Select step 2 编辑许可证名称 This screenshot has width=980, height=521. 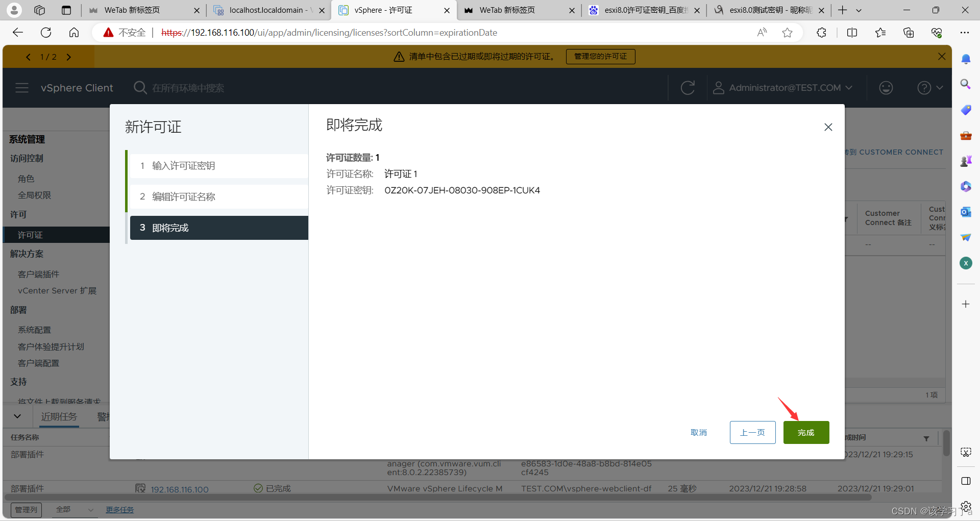[x=219, y=197]
